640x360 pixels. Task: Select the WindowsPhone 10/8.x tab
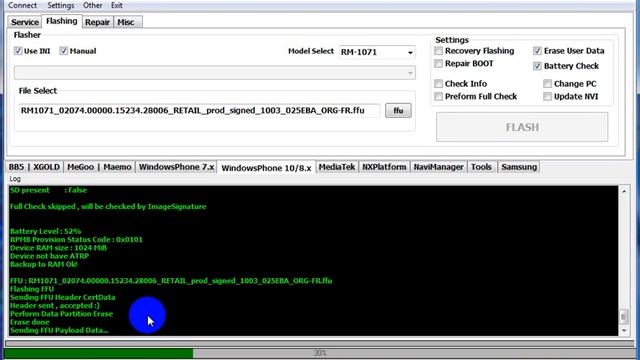tap(266, 167)
